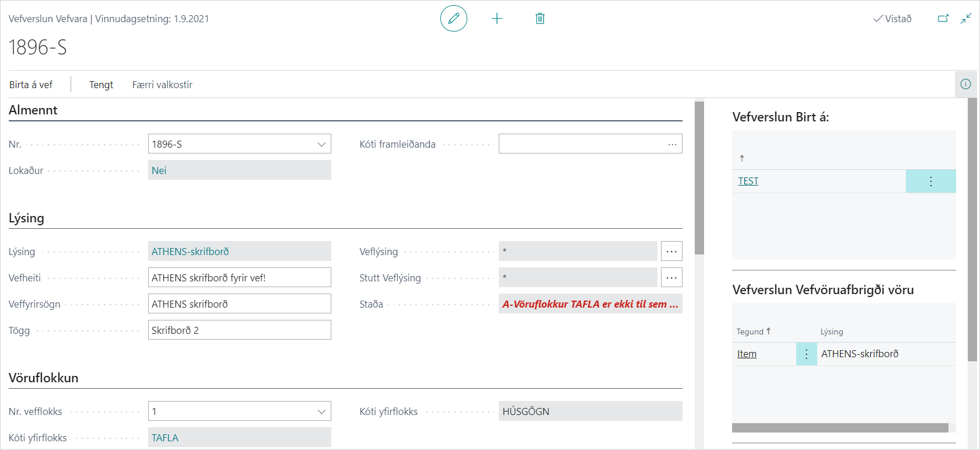
Task: Open the three-dot menu for TEST row
Action: (930, 182)
